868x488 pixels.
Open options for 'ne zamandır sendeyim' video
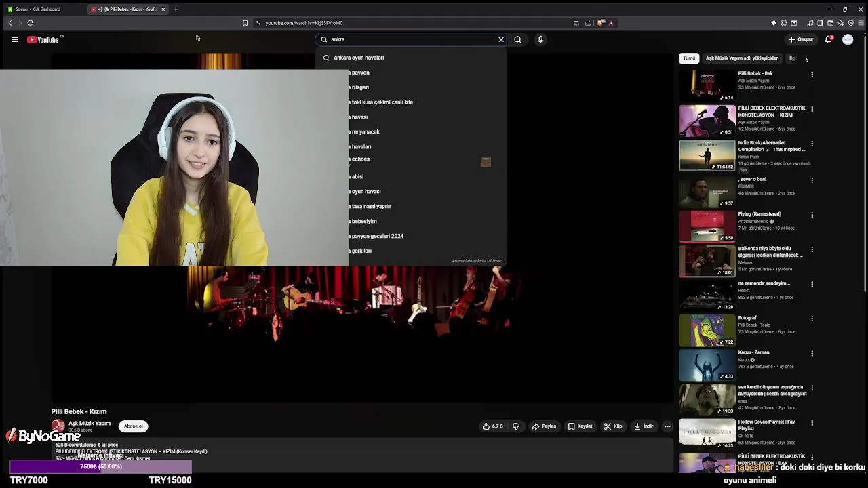(x=812, y=284)
